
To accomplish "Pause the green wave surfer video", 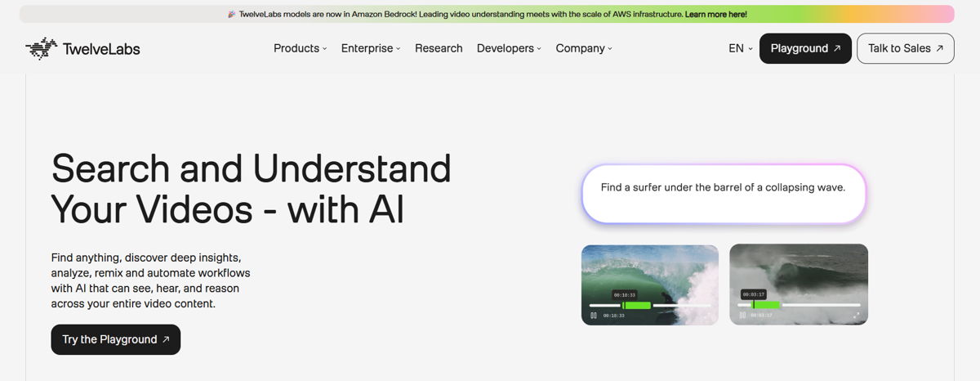I will [x=594, y=315].
